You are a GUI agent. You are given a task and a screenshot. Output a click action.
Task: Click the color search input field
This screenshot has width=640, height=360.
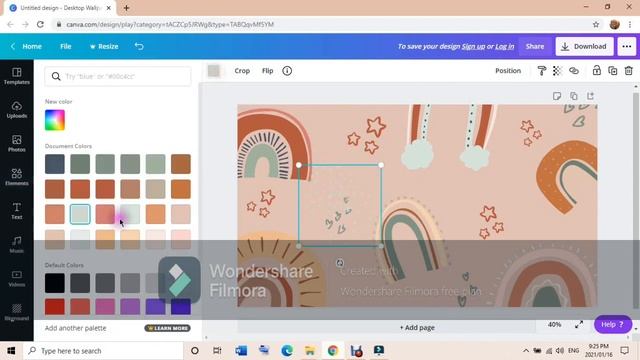tap(118, 76)
